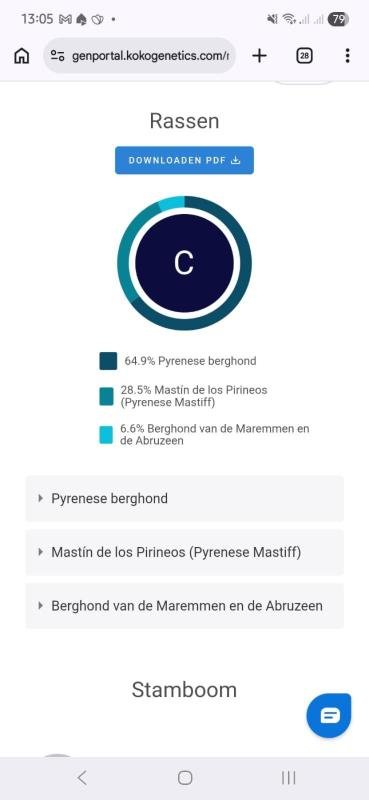369x800 pixels.
Task: Expand Berghond van de Maremmen section
Action: [x=184, y=606]
